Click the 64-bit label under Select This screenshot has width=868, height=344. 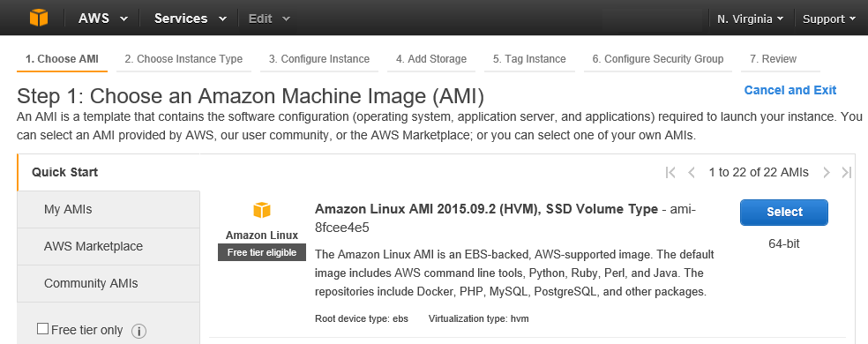click(784, 243)
